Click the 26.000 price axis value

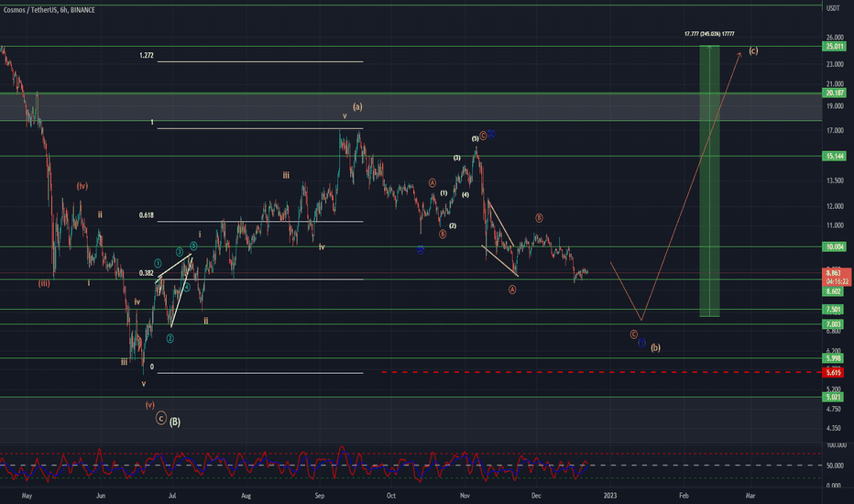coord(835,38)
